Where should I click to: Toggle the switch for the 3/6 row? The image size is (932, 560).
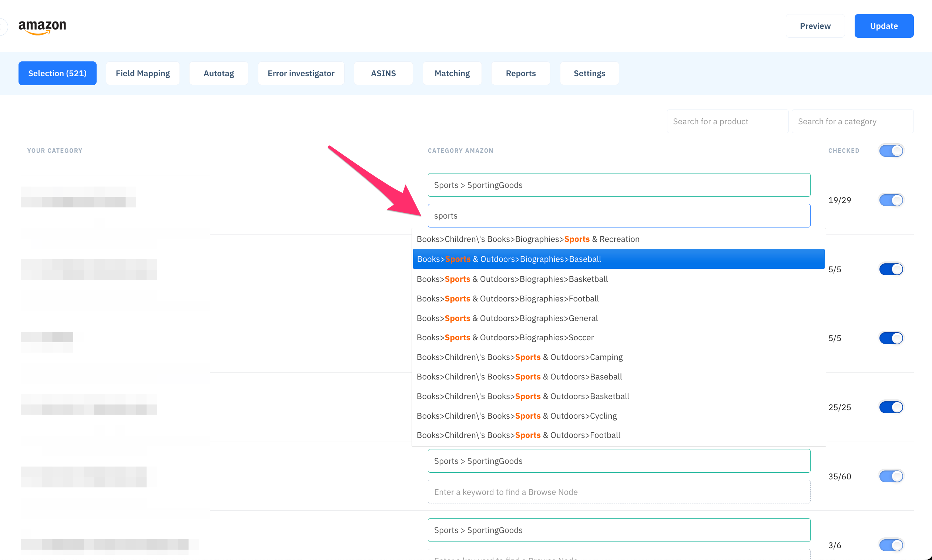click(891, 545)
